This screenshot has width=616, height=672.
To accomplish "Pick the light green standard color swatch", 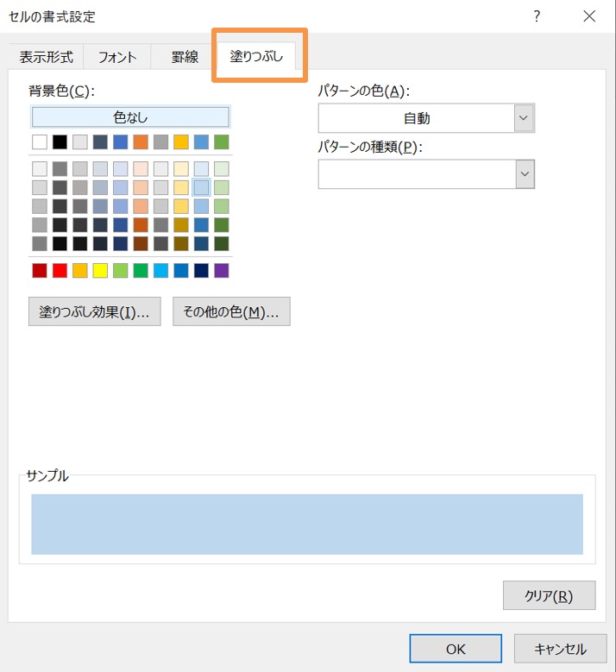I will tap(121, 270).
